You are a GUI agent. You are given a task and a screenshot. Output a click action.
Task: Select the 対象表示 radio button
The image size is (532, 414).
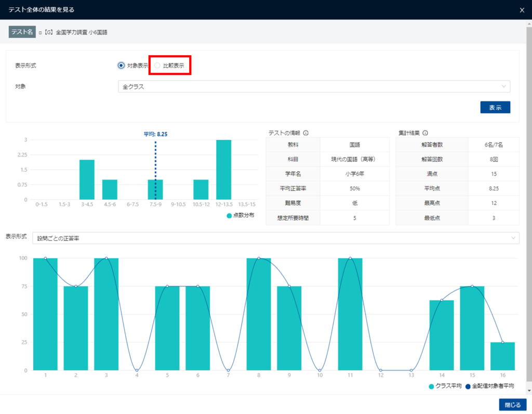(x=121, y=66)
